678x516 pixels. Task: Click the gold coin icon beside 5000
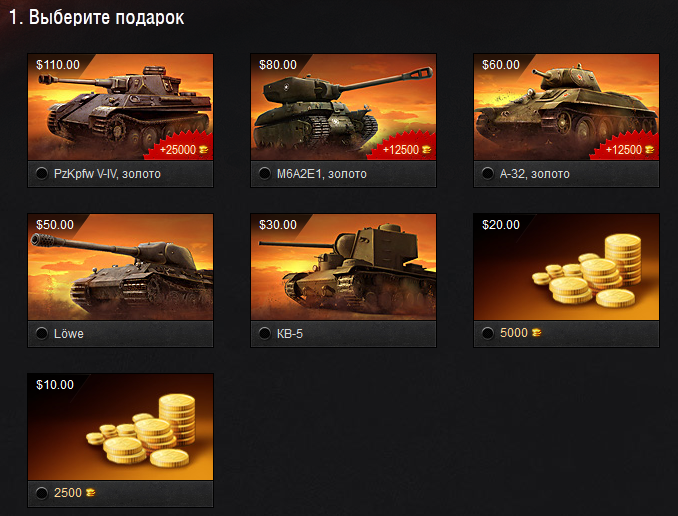click(x=536, y=332)
